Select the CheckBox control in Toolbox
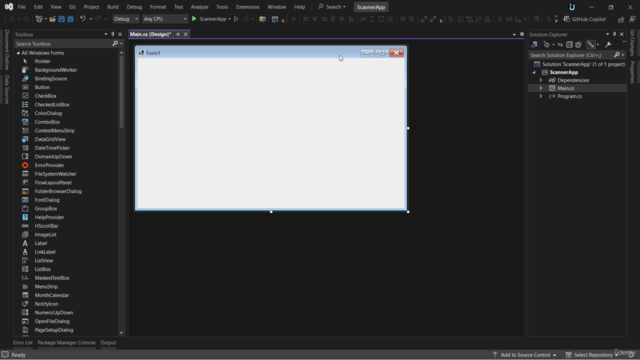This screenshot has height=360, width=640. pyautogui.click(x=45, y=96)
